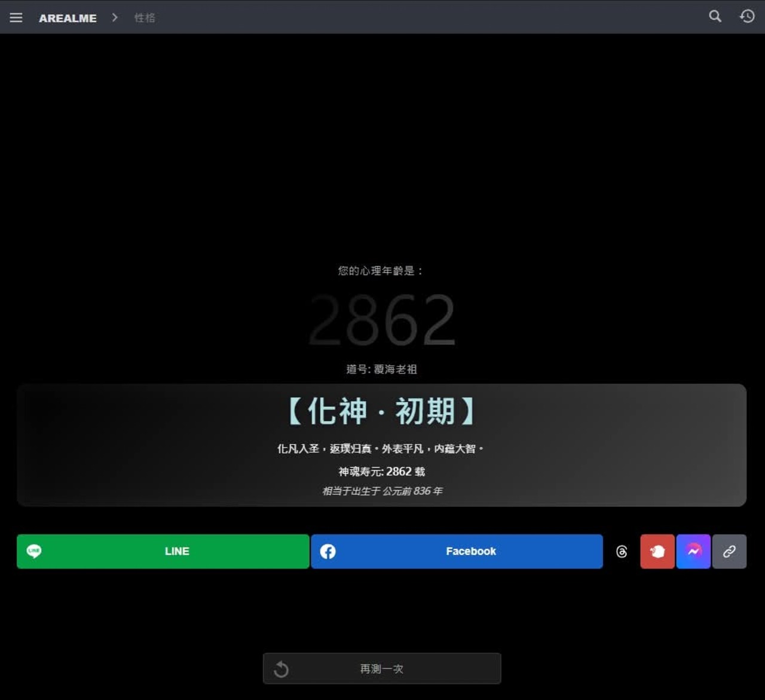Image resolution: width=765 pixels, height=700 pixels.
Task: Share the result on Weibo
Action: coord(657,551)
